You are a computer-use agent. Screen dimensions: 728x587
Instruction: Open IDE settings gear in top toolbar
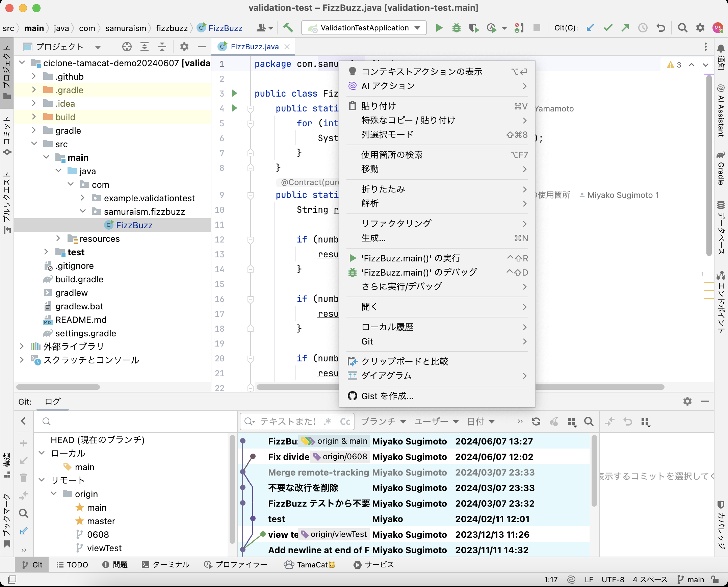tap(700, 28)
